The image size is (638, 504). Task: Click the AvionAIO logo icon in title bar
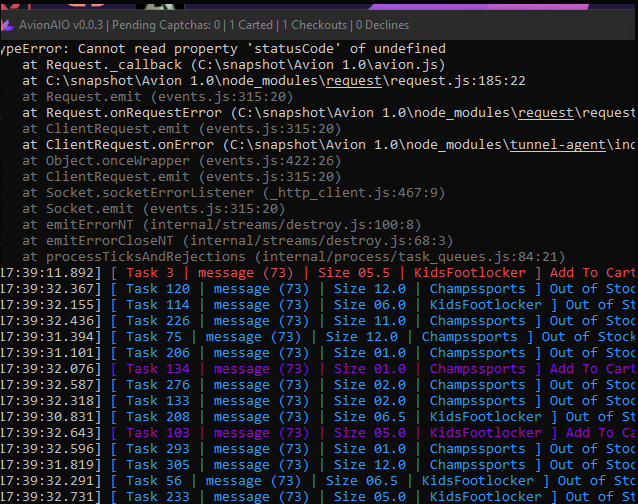7,26
